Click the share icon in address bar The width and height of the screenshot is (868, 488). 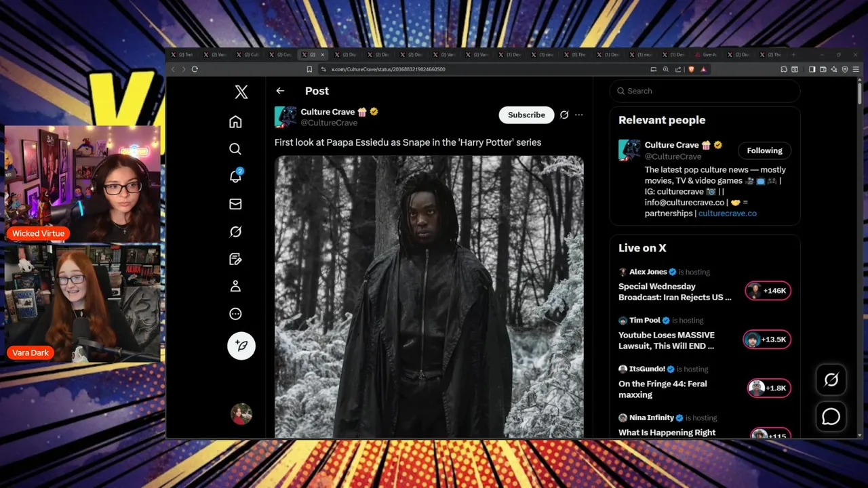tap(678, 69)
